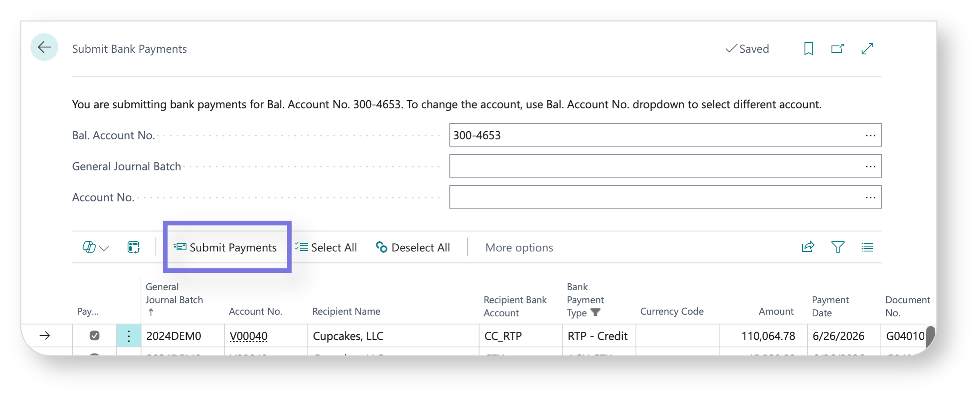This screenshot has width=980, height=399.
Task: Click the Share icon in the toolbar
Action: pos(808,247)
